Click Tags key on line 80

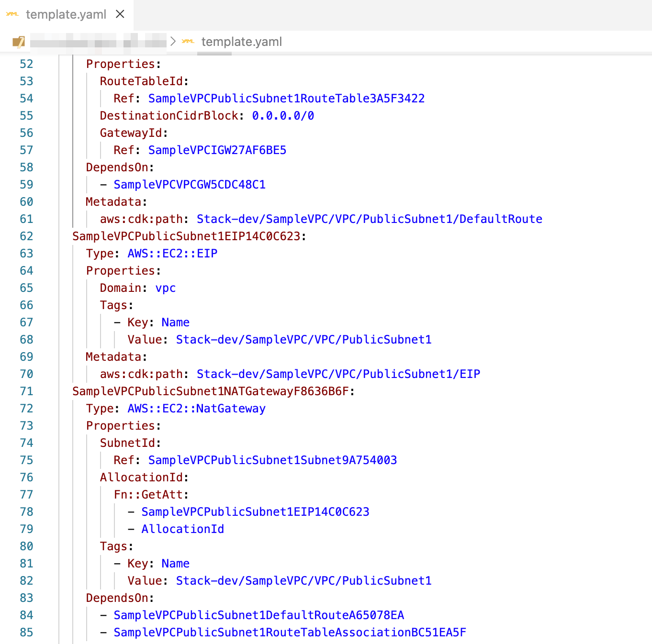[113, 546]
